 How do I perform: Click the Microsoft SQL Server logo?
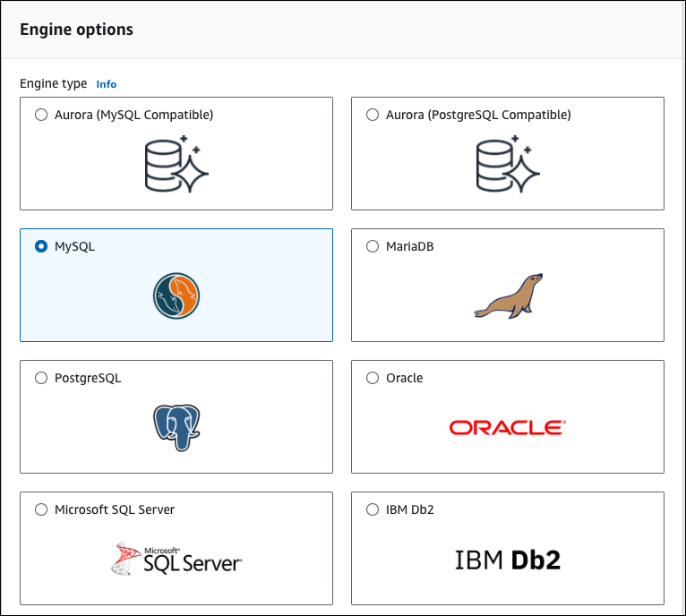point(176,559)
